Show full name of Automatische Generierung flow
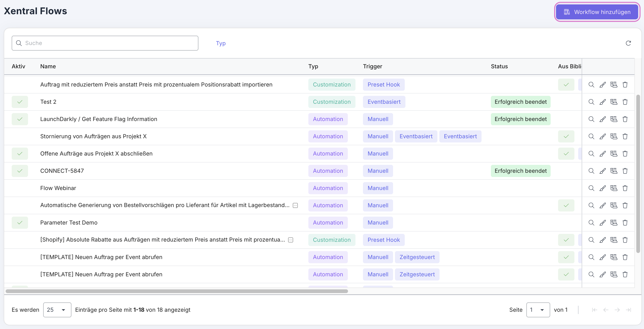 295,205
